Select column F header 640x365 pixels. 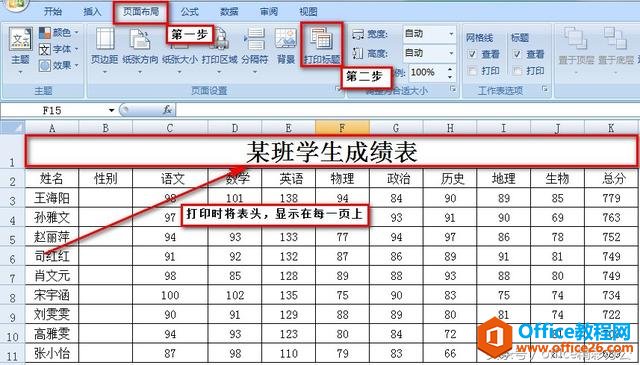[342, 128]
